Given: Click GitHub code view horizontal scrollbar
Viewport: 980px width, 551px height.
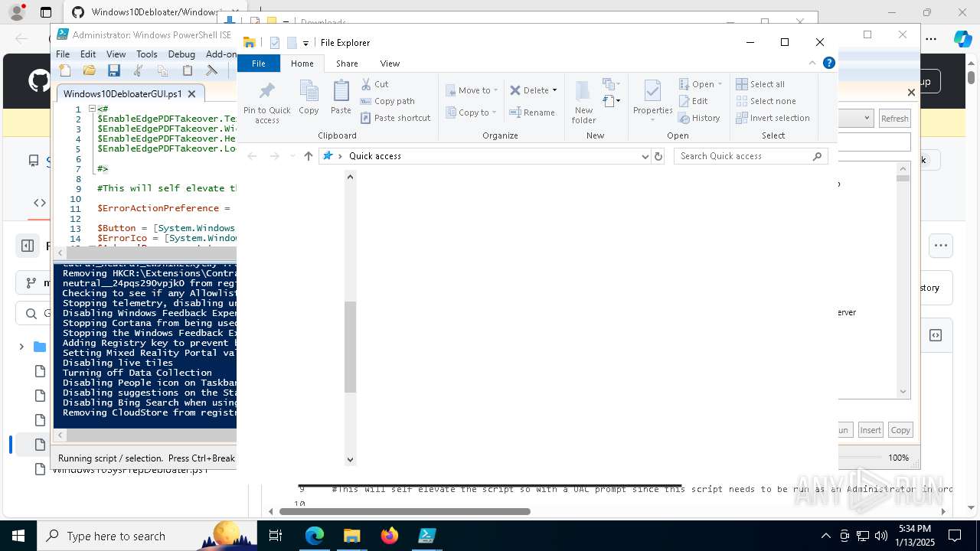Looking at the screenshot, I should click(x=405, y=511).
